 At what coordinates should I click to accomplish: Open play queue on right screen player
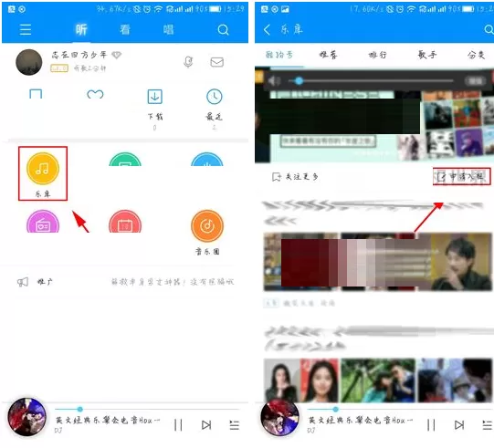pyautogui.click(x=488, y=425)
